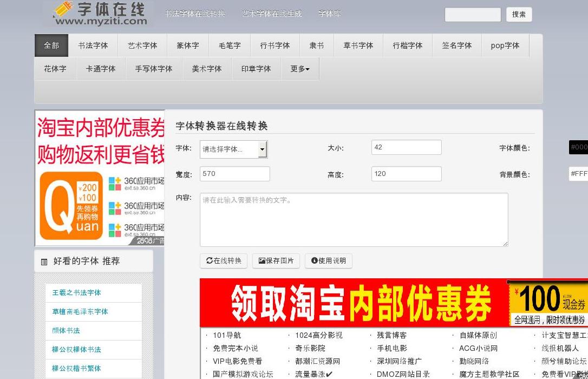Open the 请选择字体 font dropdown
Screen dimensions: 588x379
(x=233, y=149)
